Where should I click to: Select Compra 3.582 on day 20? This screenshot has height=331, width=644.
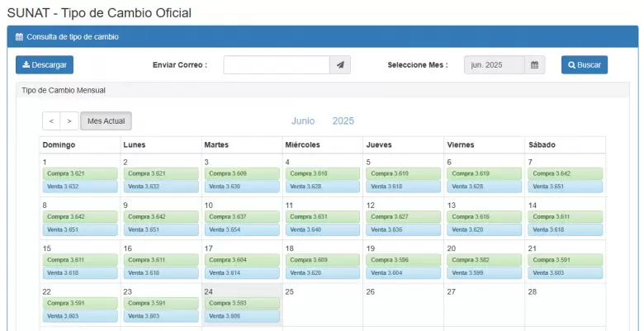tap(484, 260)
